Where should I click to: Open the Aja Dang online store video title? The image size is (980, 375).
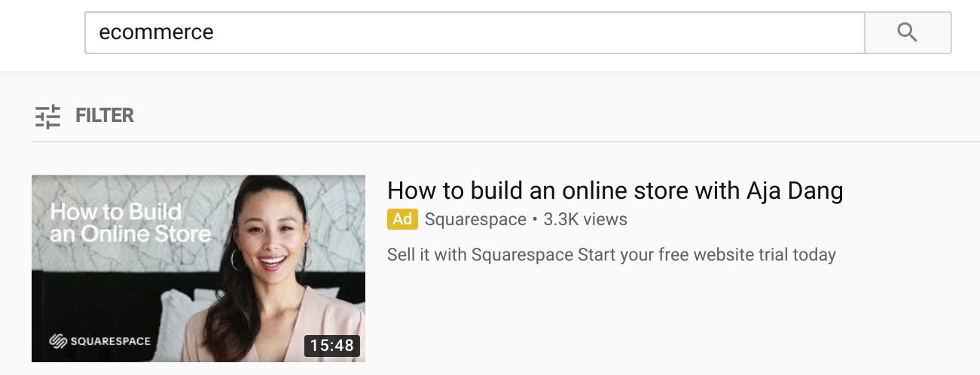(x=615, y=190)
